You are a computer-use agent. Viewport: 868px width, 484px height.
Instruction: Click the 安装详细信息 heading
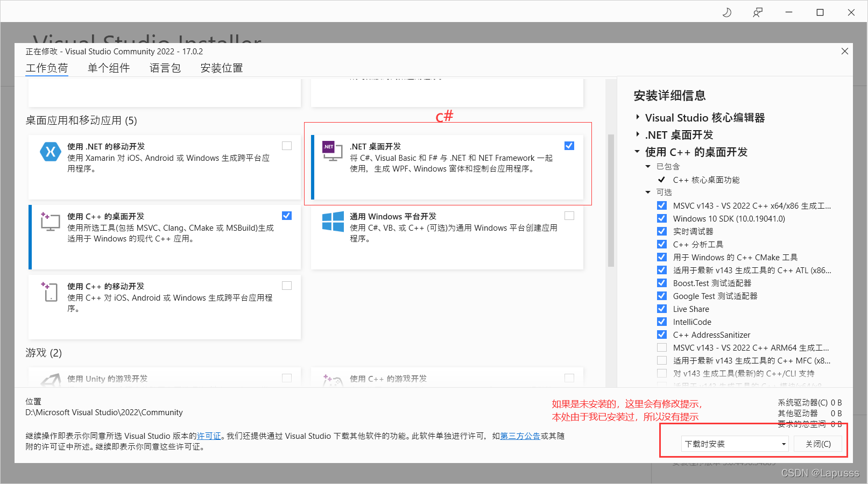pyautogui.click(x=669, y=96)
